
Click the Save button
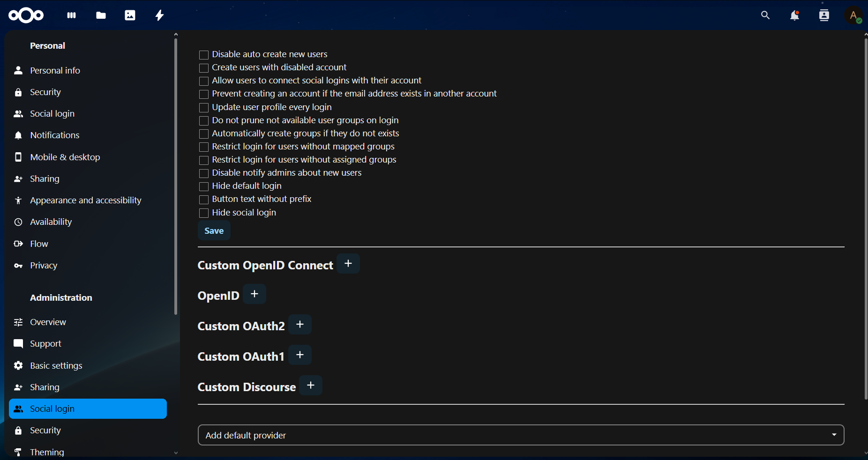click(x=214, y=231)
